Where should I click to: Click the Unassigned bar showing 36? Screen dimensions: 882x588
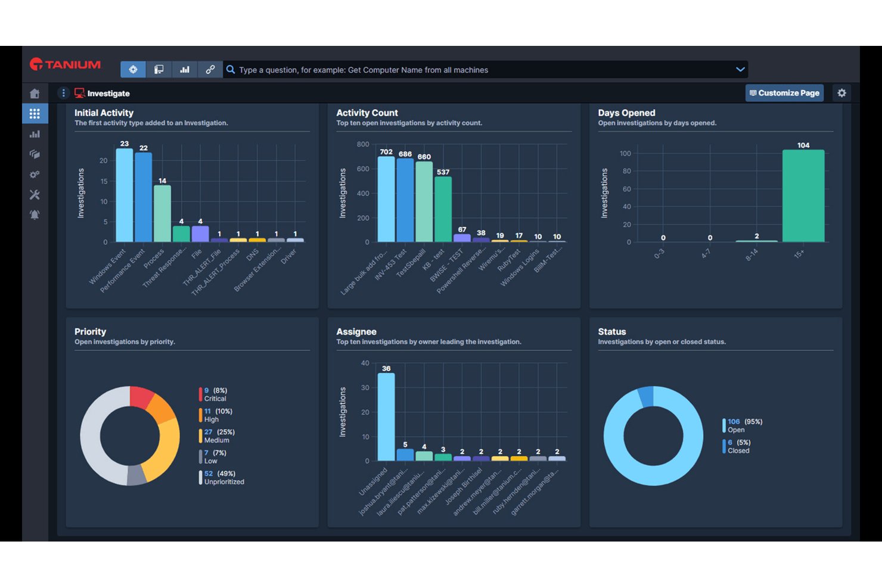coord(386,417)
